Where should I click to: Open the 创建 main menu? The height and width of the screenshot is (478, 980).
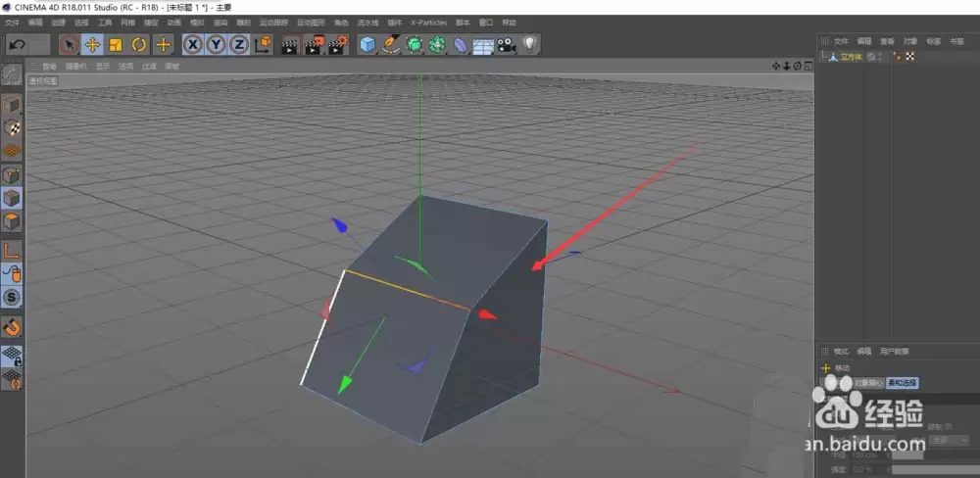pos(58,24)
